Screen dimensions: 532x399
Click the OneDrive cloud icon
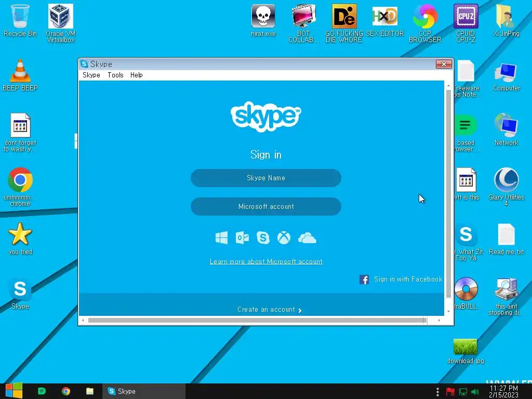(x=307, y=238)
